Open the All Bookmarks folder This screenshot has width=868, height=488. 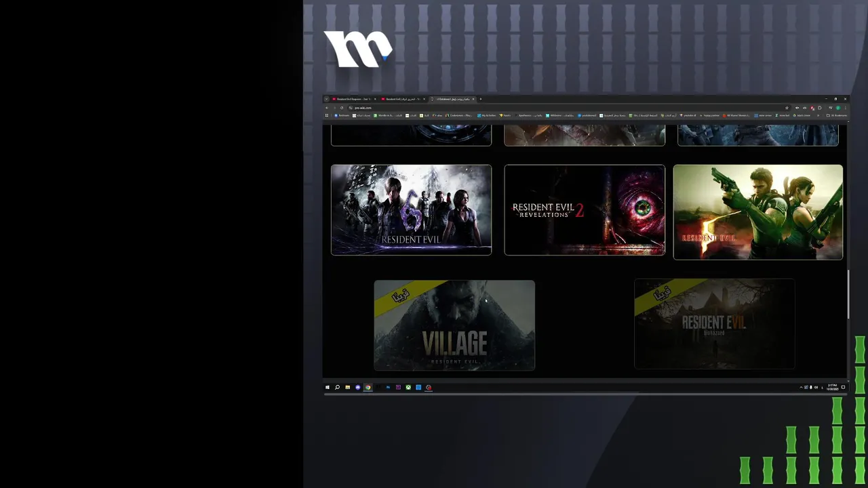pos(836,115)
